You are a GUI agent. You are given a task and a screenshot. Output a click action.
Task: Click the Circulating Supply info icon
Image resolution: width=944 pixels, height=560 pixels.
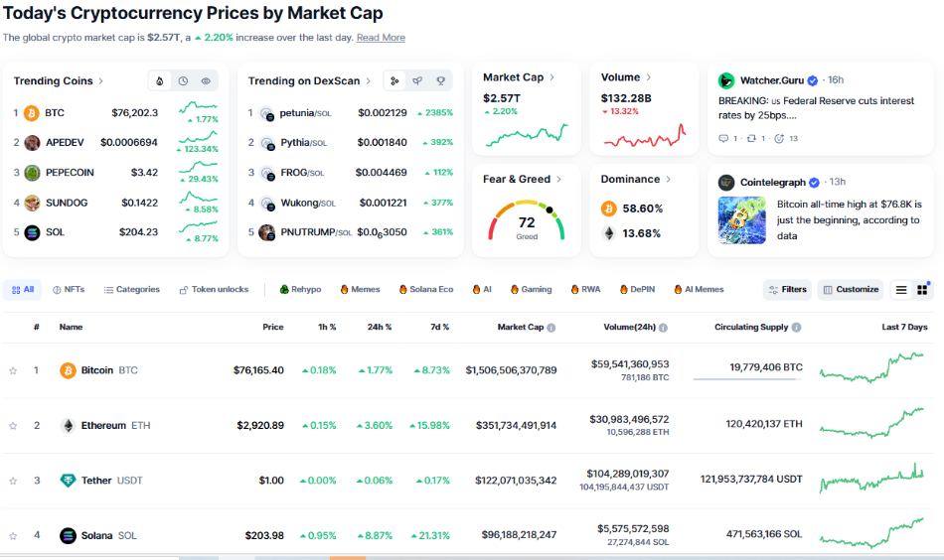(x=797, y=328)
